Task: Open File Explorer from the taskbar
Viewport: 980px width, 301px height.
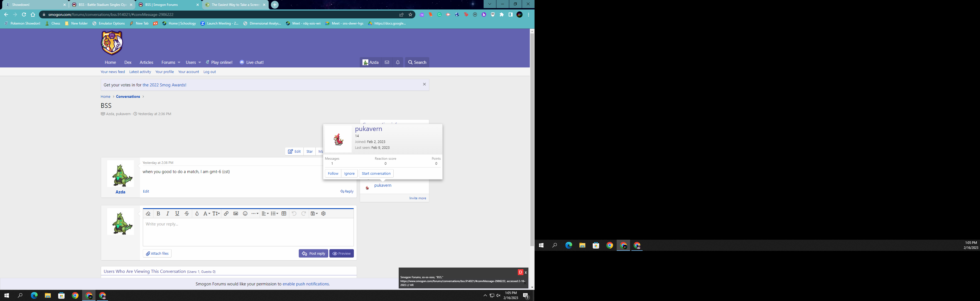Action: tap(48, 295)
